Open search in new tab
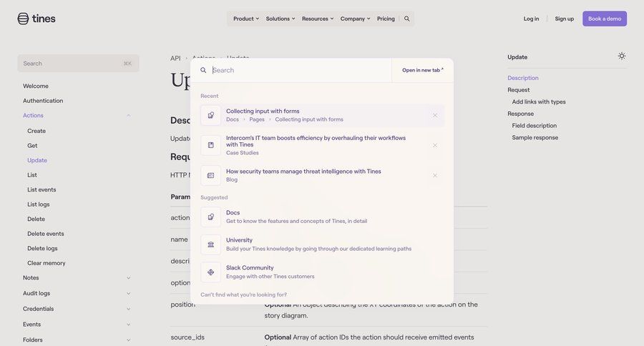This screenshot has height=346, width=644. coord(423,70)
